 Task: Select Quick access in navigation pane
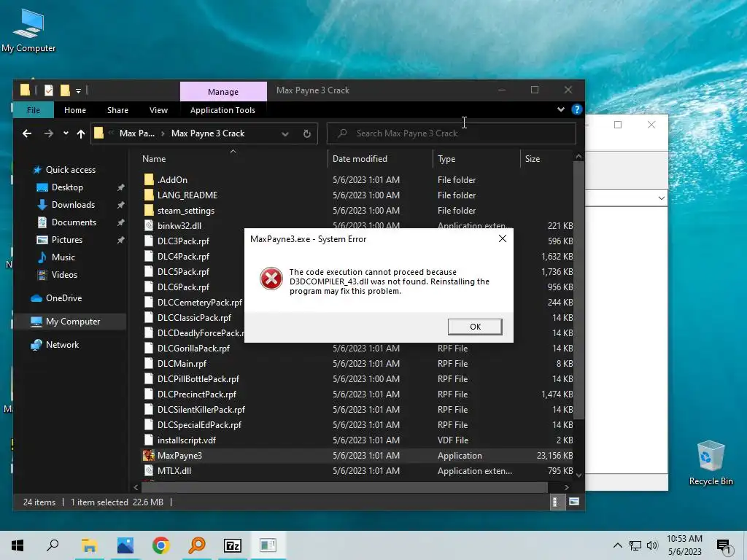point(71,169)
